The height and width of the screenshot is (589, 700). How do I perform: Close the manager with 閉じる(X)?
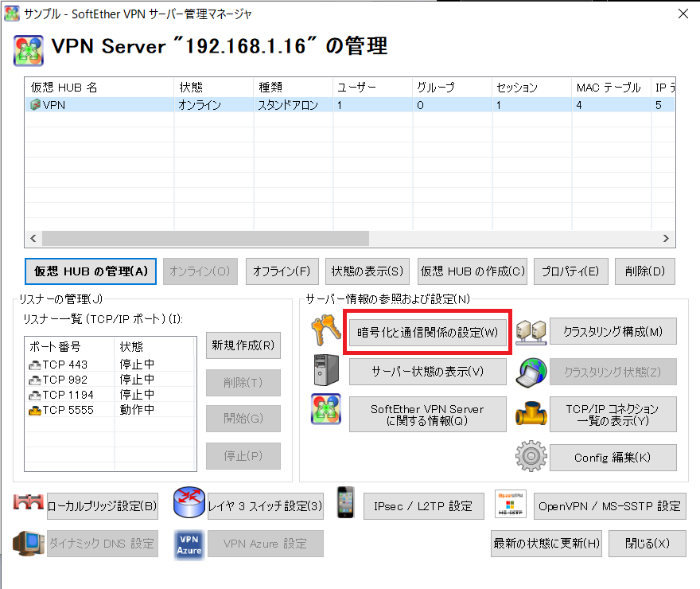click(647, 544)
